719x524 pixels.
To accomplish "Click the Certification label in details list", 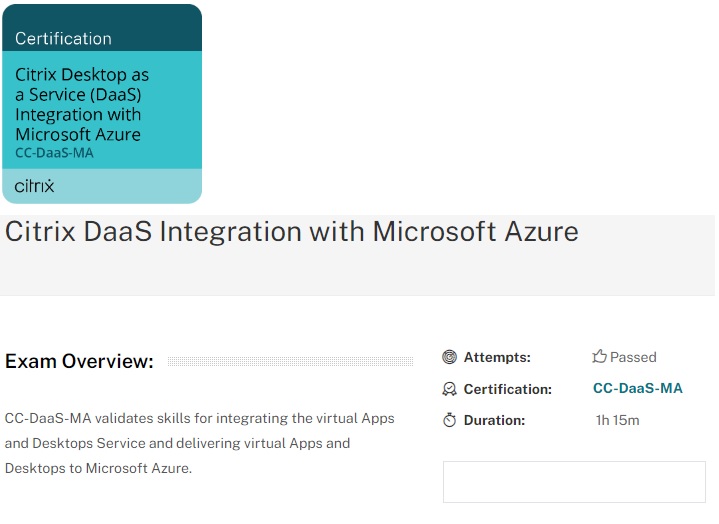I will 507,389.
